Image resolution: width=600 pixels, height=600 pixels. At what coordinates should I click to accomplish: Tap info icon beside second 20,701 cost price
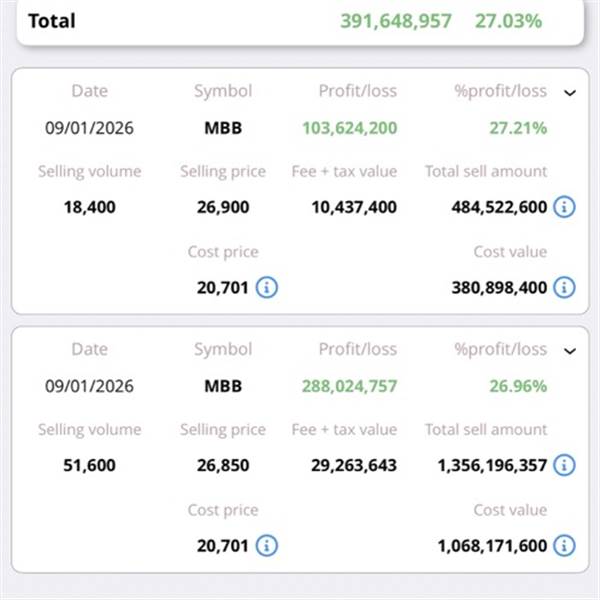point(266,545)
